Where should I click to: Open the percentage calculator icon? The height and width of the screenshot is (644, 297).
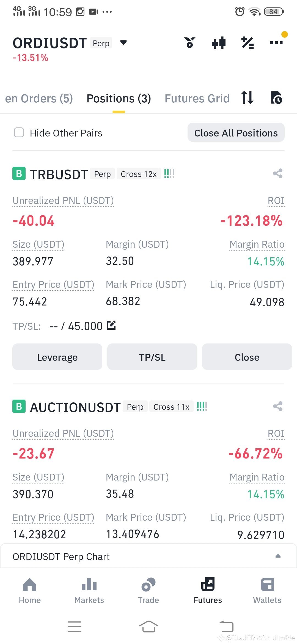pyautogui.click(x=248, y=43)
